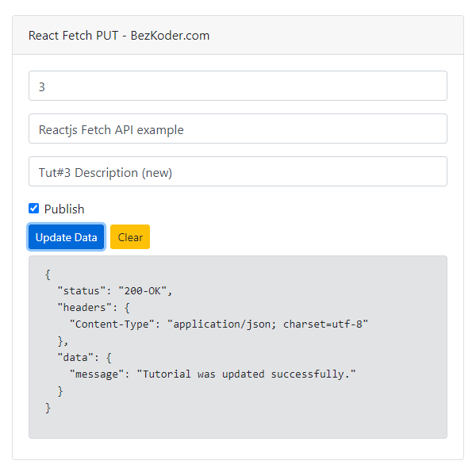Click the "message" key in the JSON output
The width and height of the screenshot is (476, 476).
(99, 374)
